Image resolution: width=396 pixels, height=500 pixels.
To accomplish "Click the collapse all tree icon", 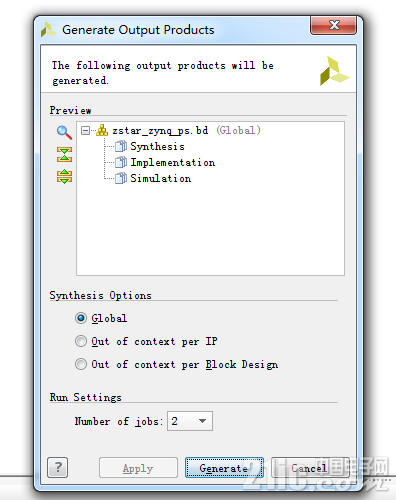I will pos(64,155).
